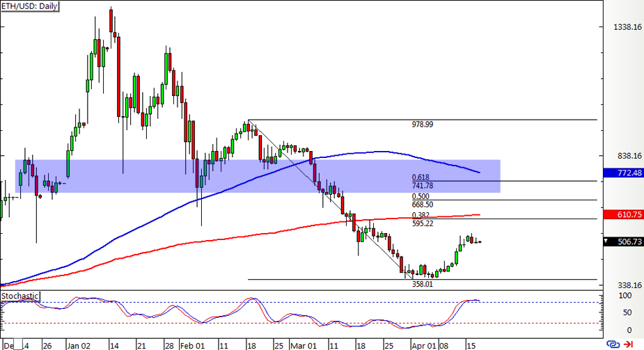Select the 595.22 retracement price label
The width and height of the screenshot is (644, 350).
pyautogui.click(x=422, y=223)
